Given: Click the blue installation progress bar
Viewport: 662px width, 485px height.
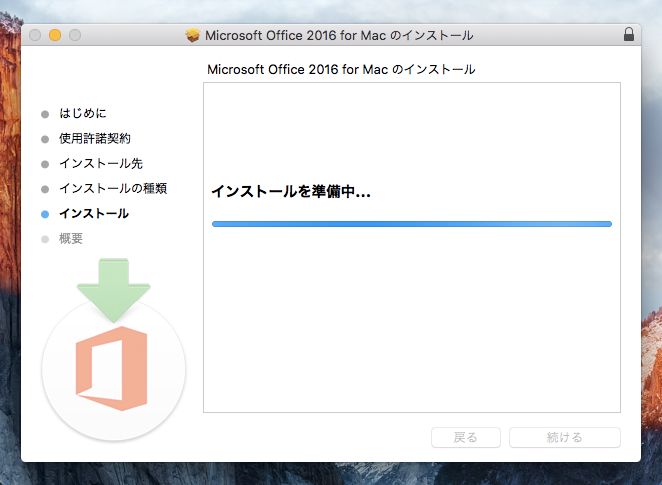Looking at the screenshot, I should (x=412, y=224).
